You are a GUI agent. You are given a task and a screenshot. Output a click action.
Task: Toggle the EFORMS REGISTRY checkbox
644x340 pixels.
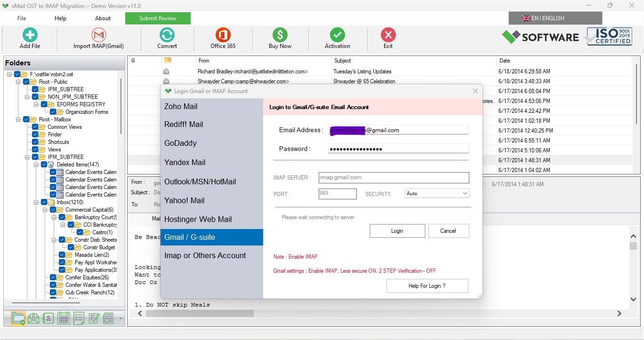tap(44, 104)
